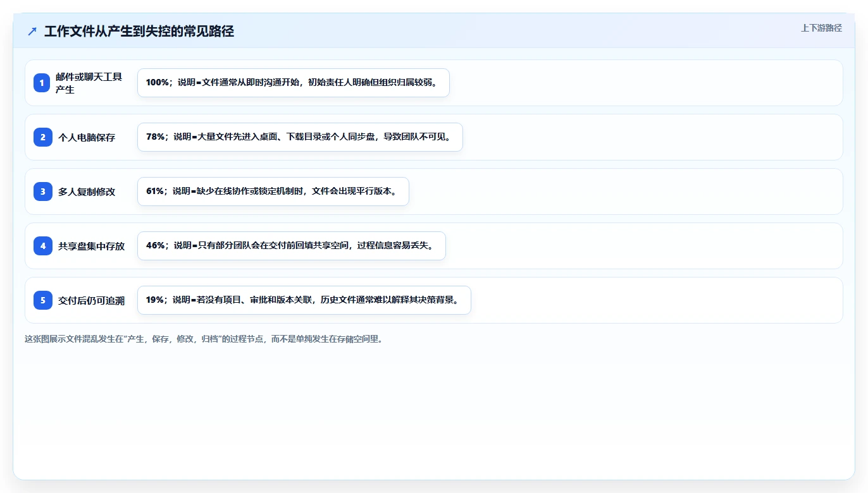Viewport: 868px width, 493px height.
Task: Click the footnote starting 这张图展示文件混乱
Action: [204, 339]
